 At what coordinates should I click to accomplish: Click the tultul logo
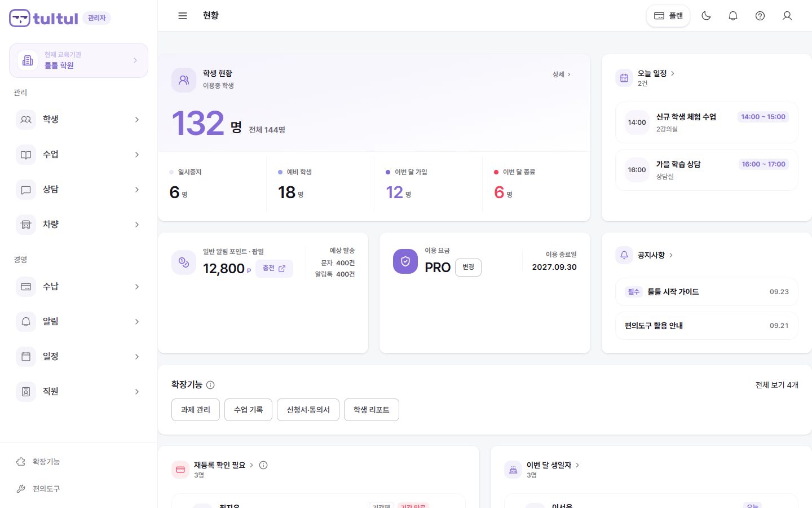coord(44,18)
